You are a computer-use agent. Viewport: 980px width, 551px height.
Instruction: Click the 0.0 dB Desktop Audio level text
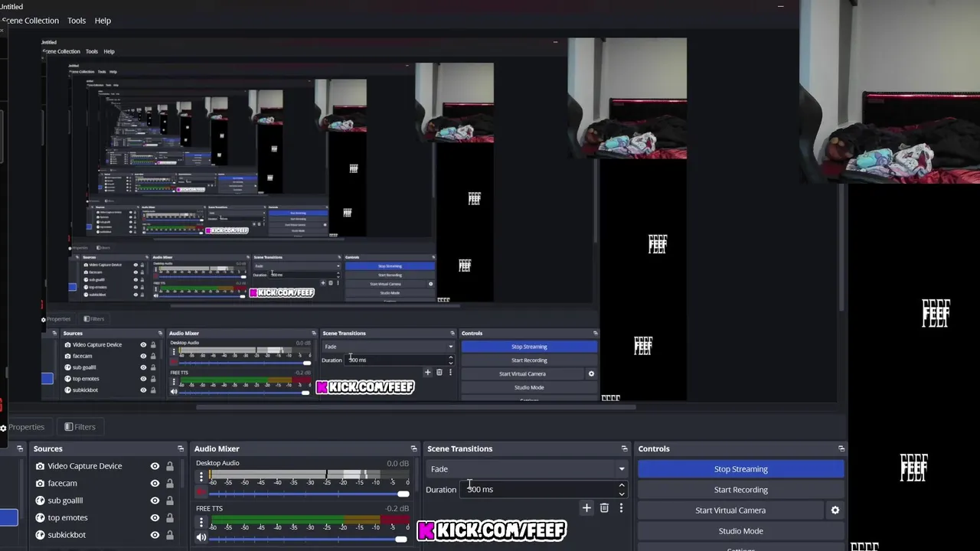(x=397, y=463)
